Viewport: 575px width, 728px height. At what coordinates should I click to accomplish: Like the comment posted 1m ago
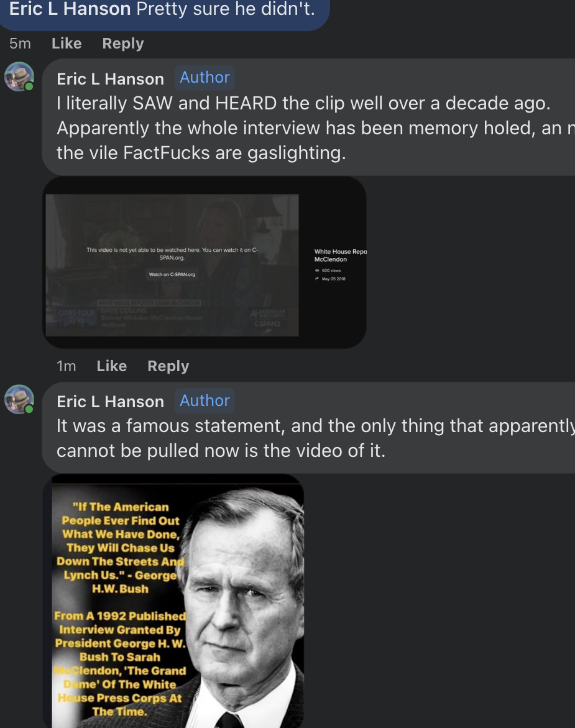click(x=111, y=366)
